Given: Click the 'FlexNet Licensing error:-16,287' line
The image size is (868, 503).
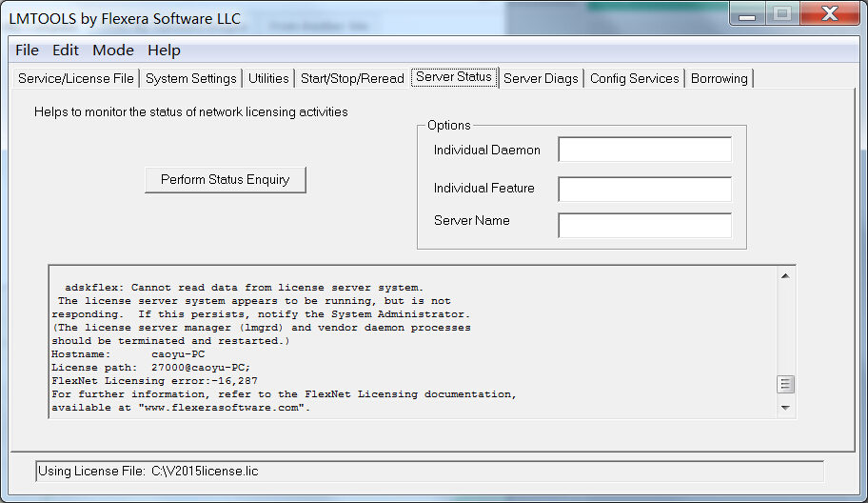Looking at the screenshot, I should pyautogui.click(x=154, y=381).
